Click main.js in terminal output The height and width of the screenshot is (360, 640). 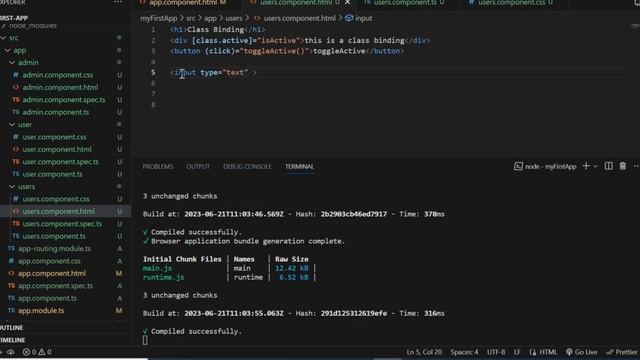tap(157, 268)
